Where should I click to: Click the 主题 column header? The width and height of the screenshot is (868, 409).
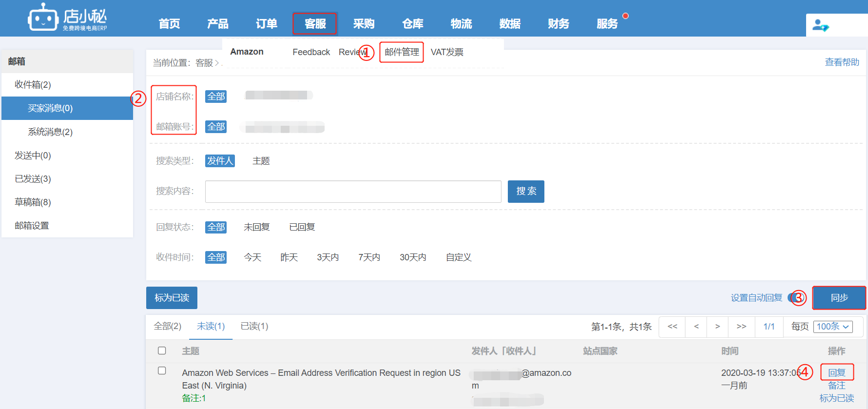(x=191, y=351)
